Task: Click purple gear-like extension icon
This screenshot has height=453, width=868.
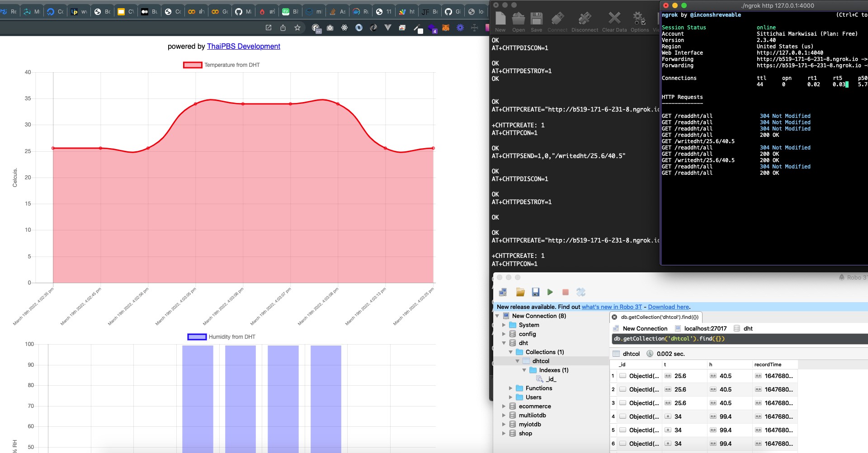Action: tap(460, 28)
